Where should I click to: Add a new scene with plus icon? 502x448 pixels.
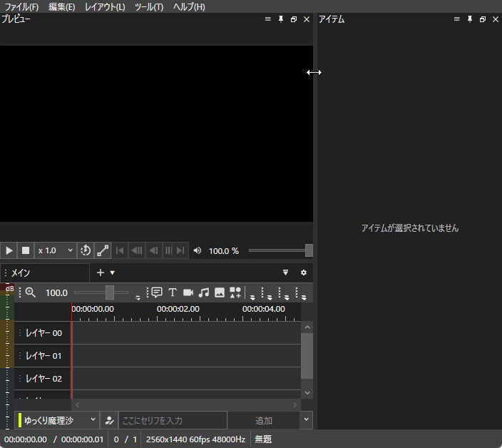pos(101,273)
